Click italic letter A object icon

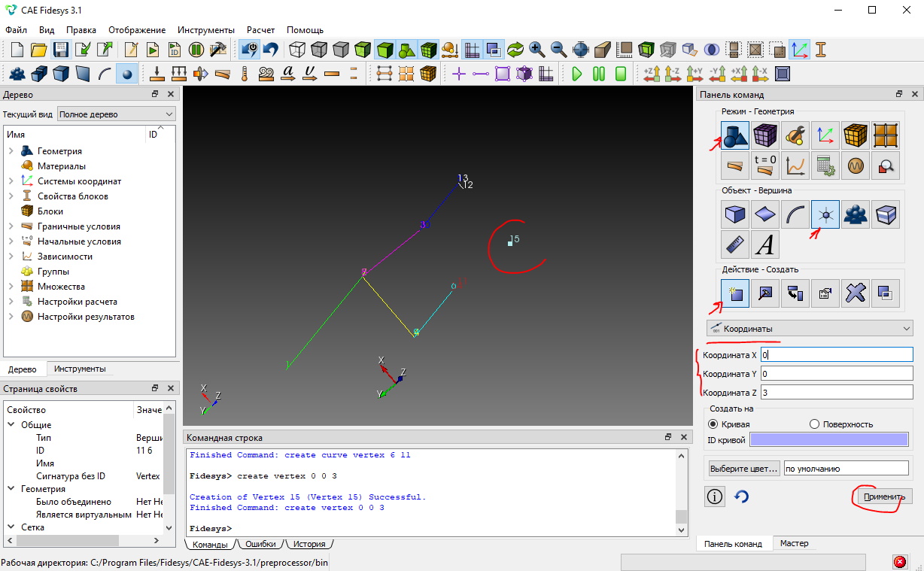point(765,244)
